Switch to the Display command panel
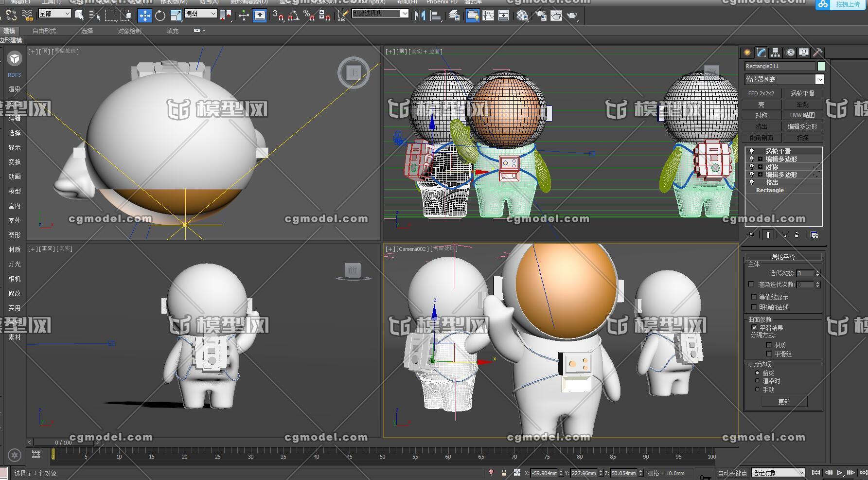The image size is (868, 480). click(804, 53)
